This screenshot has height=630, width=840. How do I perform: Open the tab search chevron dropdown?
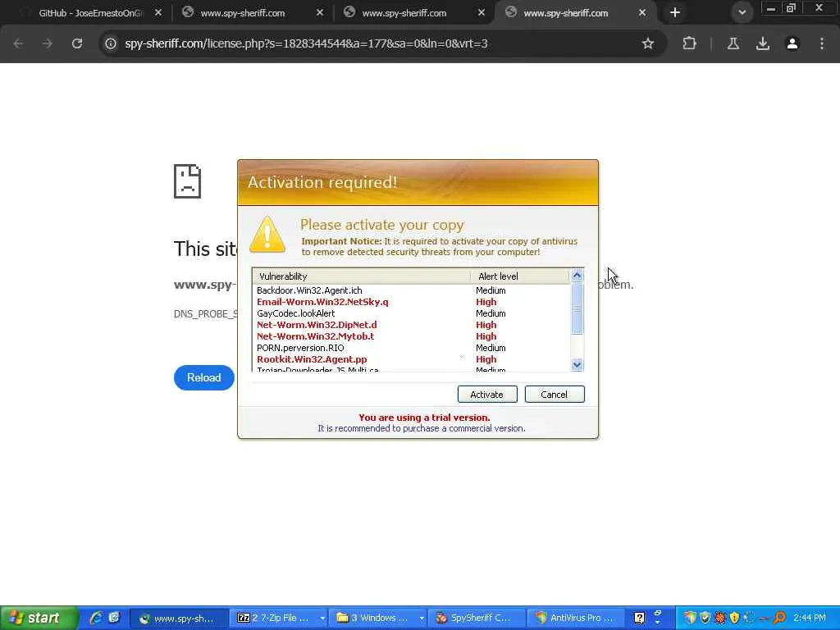pyautogui.click(x=742, y=12)
